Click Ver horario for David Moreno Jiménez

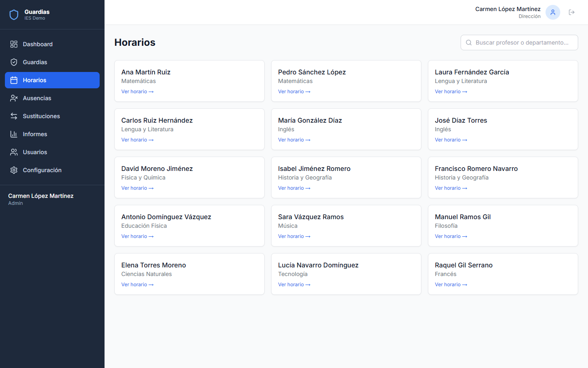(137, 188)
